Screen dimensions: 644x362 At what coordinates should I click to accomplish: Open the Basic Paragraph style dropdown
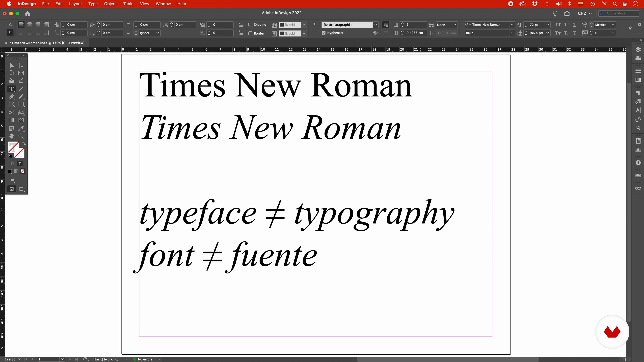click(x=375, y=24)
